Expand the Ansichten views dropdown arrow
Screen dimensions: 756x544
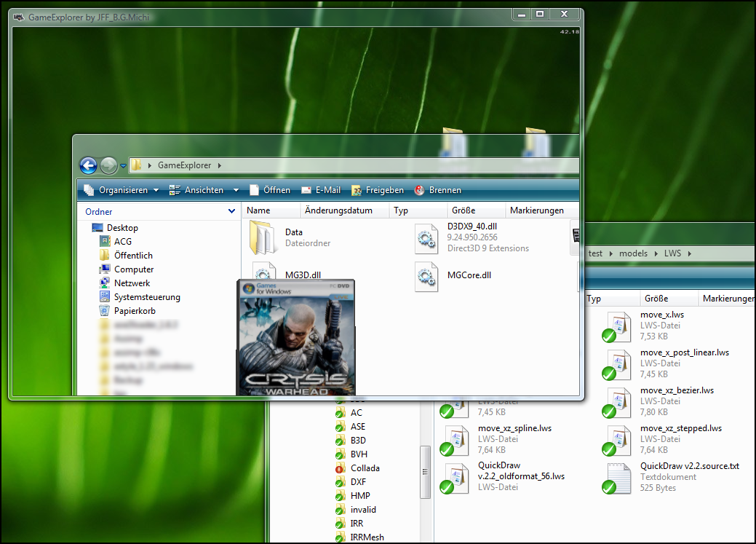coord(236,190)
